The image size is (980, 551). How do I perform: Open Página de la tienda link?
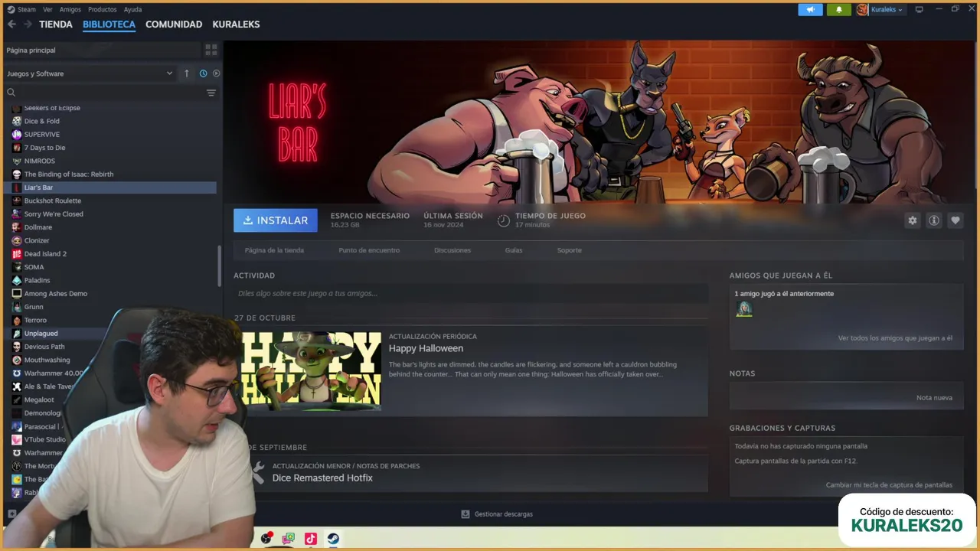point(274,250)
